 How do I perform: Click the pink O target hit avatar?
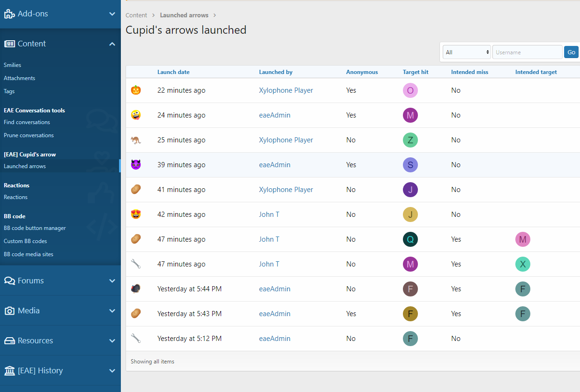click(410, 91)
